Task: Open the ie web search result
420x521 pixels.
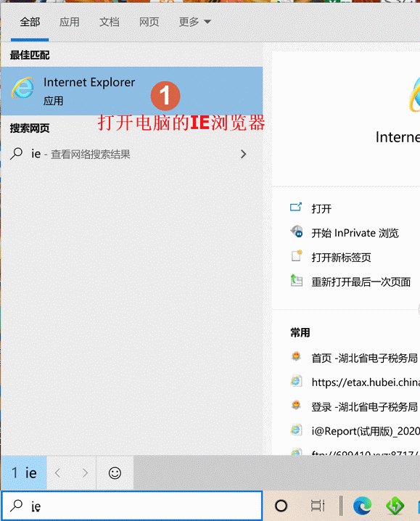Action: pyautogui.click(x=131, y=154)
